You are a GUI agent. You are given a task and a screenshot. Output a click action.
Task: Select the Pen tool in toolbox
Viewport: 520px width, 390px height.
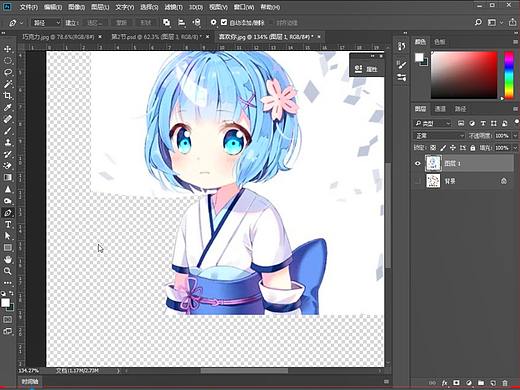(x=7, y=213)
